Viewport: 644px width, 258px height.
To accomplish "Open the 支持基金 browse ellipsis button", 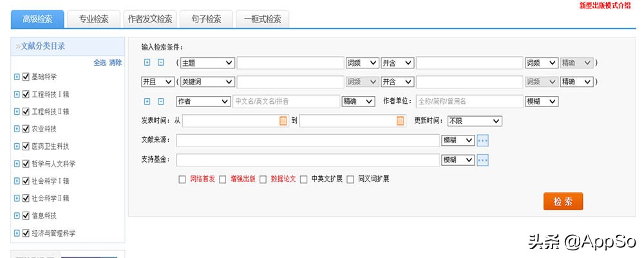I will tap(482, 160).
